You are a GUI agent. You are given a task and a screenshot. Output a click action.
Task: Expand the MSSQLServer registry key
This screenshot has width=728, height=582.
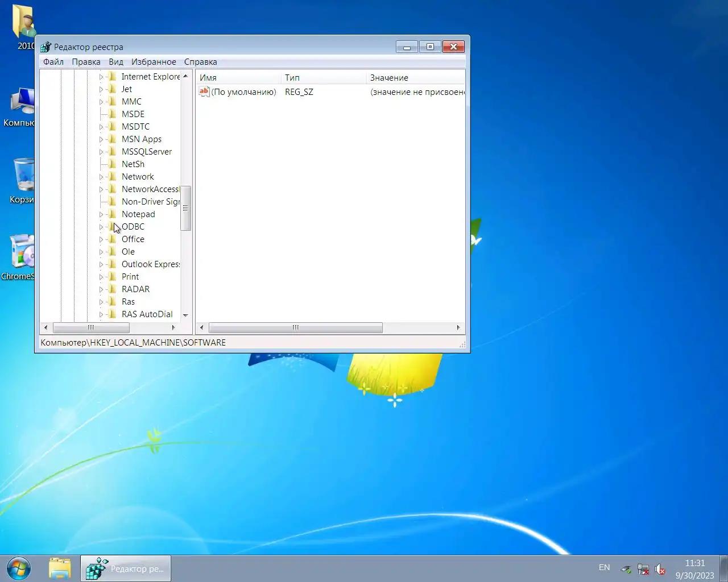[101, 152]
